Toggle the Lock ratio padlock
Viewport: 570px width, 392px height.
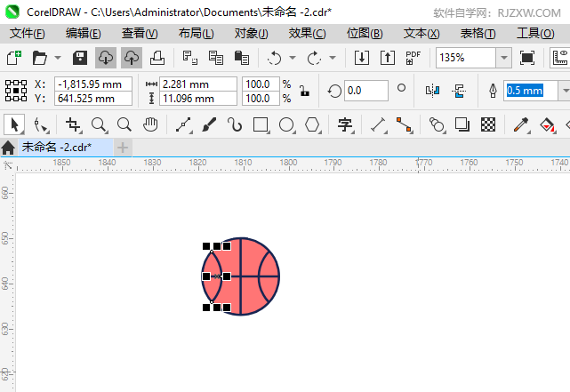(305, 91)
